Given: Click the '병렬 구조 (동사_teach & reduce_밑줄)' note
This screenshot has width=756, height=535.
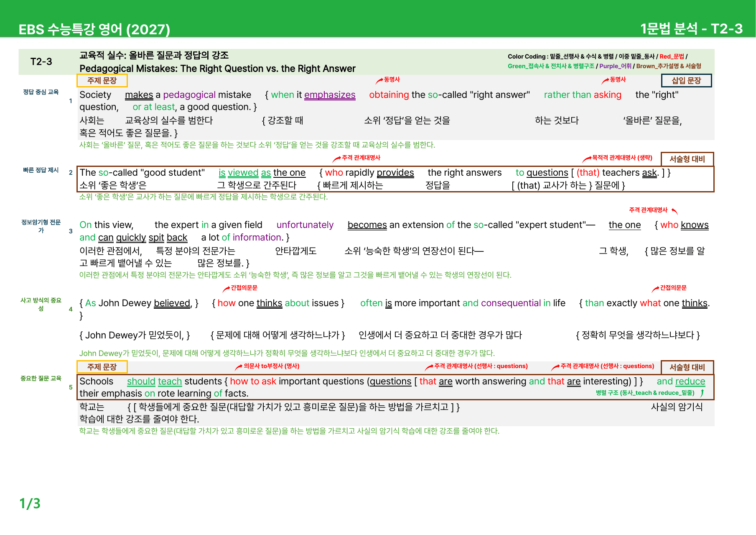Looking at the screenshot, I should click(x=645, y=393).
